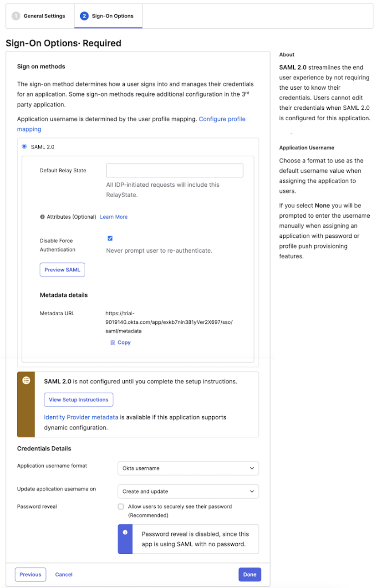Click the step 1 number badge
The height and width of the screenshot is (588, 377).
pos(16,16)
